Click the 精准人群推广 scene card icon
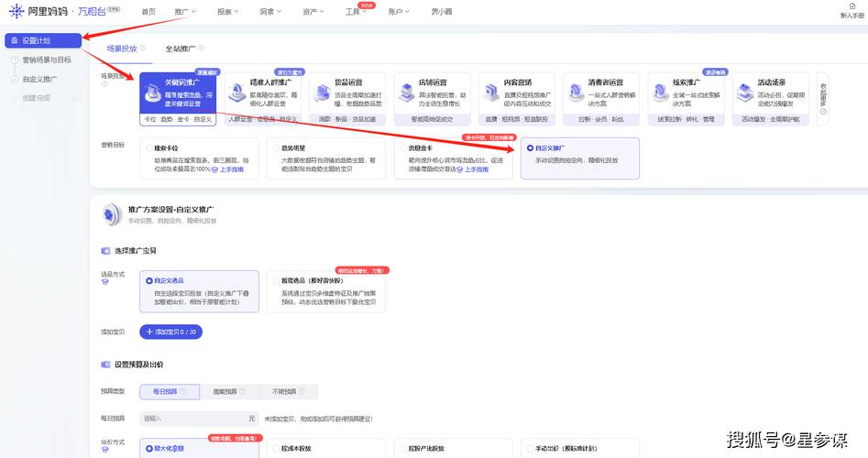The width and height of the screenshot is (868, 458). point(236,93)
